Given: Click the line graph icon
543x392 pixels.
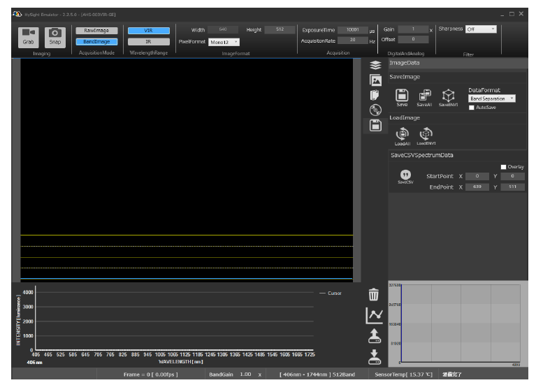Looking at the screenshot, I should pyautogui.click(x=374, y=315).
